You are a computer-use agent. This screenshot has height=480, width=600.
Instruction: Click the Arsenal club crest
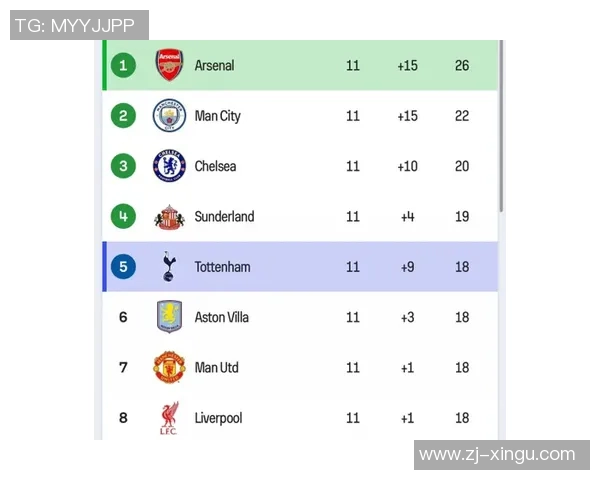pyautogui.click(x=170, y=65)
